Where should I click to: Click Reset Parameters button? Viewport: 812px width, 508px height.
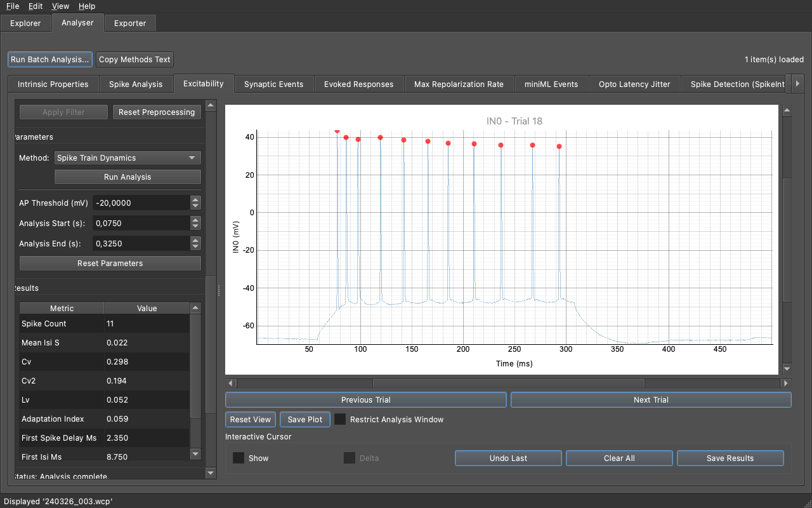(x=110, y=263)
